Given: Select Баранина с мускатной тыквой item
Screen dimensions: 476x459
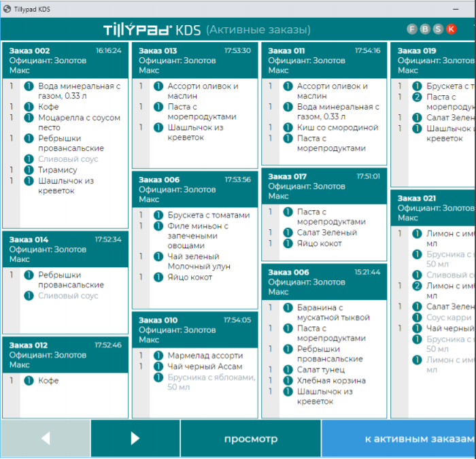Looking at the screenshot, I should (x=333, y=312).
